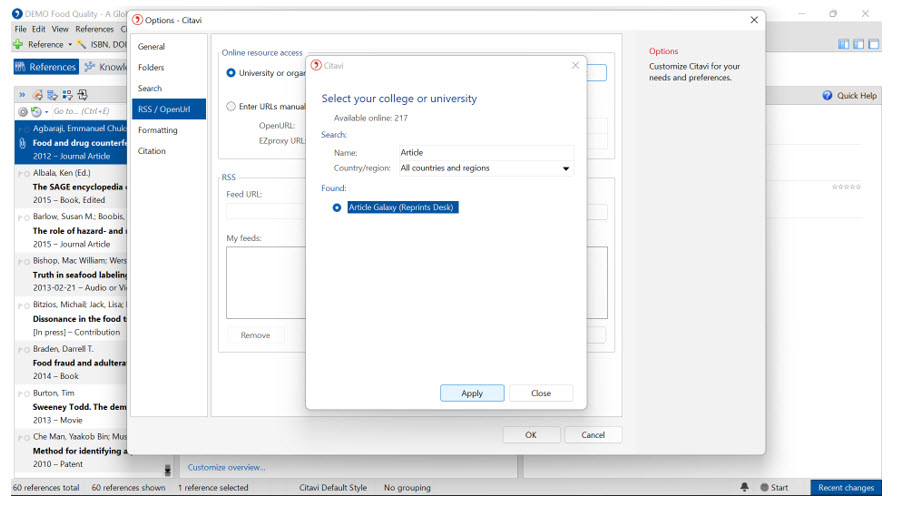Screen dimensions: 897x507
Task: Click the Remove button under My feeds
Action: 255,335
